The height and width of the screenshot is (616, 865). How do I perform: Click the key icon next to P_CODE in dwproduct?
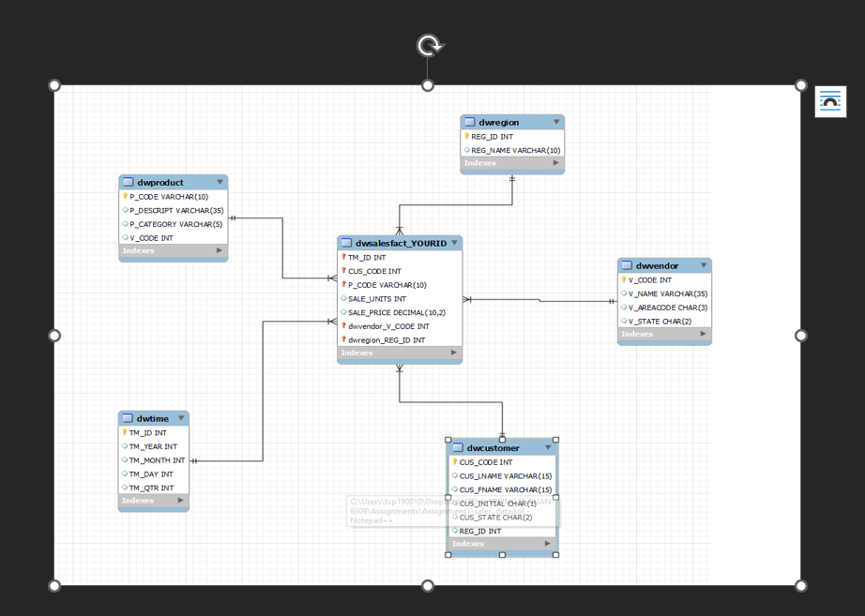pos(127,197)
